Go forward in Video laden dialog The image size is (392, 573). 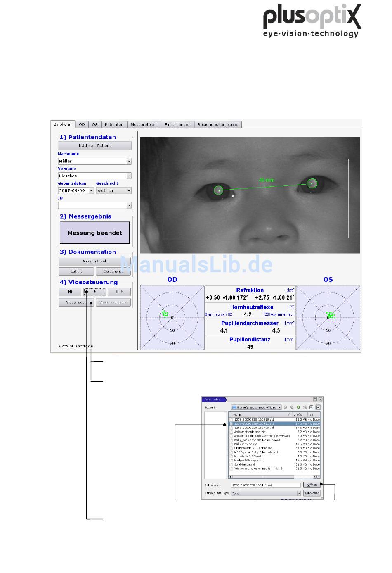(x=292, y=407)
